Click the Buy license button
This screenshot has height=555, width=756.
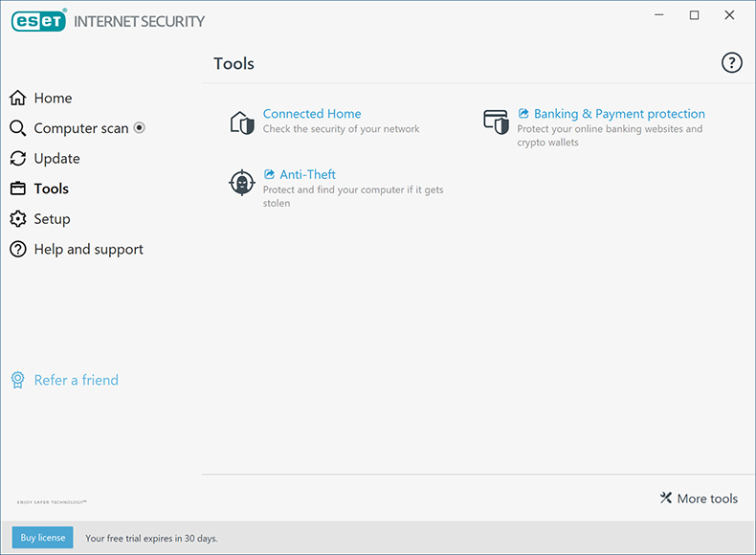42,537
